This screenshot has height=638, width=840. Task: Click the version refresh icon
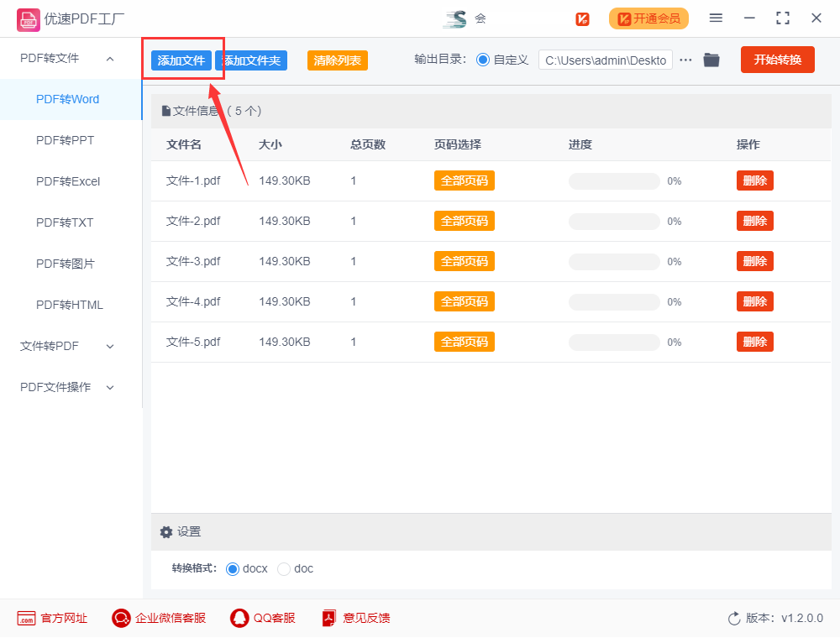click(x=734, y=618)
